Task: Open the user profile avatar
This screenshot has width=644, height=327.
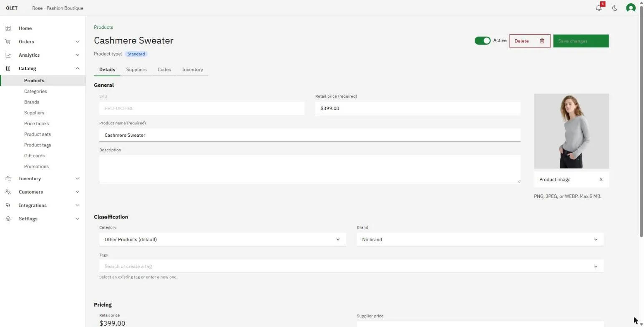Action: pyautogui.click(x=631, y=8)
